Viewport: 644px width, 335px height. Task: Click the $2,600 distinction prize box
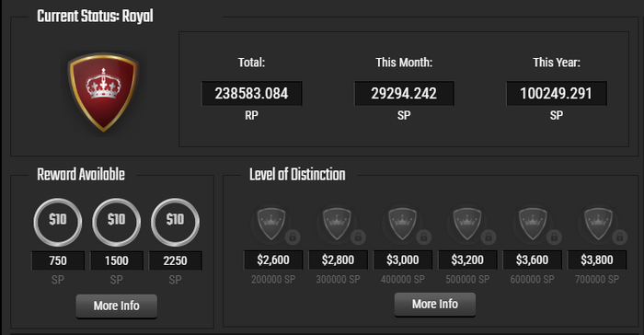(x=273, y=260)
